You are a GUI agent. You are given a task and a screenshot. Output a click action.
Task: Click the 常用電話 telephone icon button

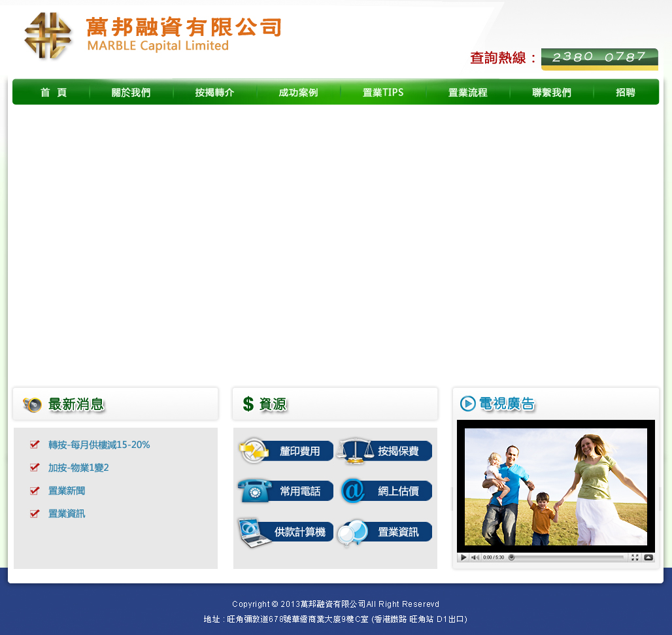[x=286, y=491]
